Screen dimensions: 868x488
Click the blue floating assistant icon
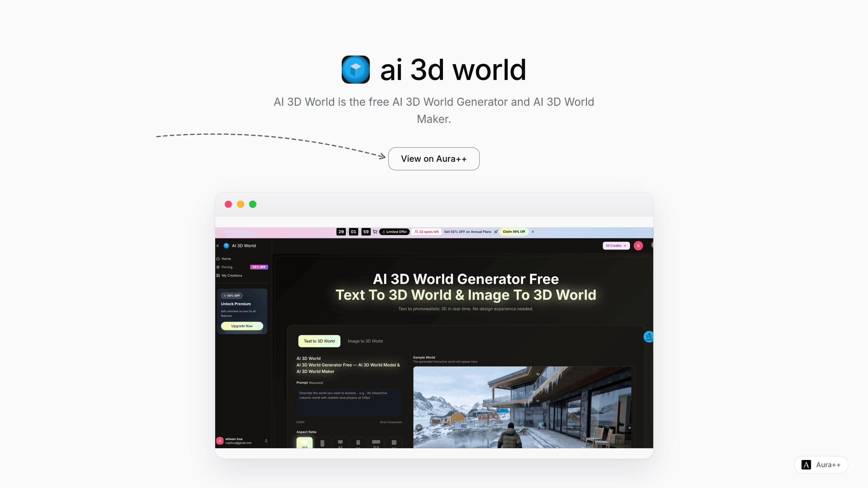[x=649, y=337]
